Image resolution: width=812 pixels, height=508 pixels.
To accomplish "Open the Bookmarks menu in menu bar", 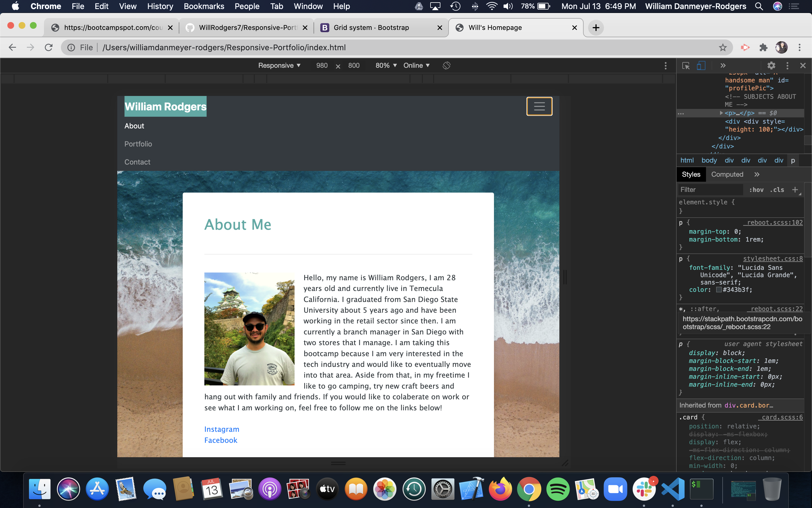I will pos(204,6).
